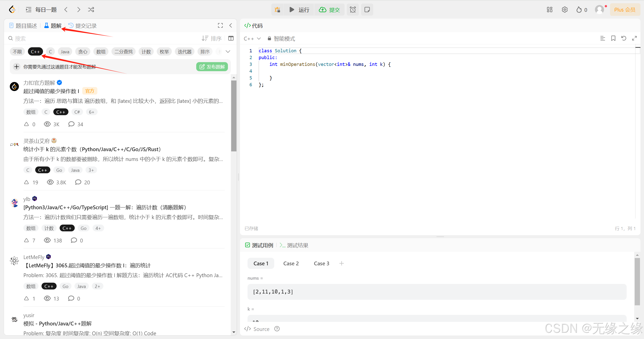Click the Run button to execute code
Screen dimensions: 644x339
click(298, 9)
